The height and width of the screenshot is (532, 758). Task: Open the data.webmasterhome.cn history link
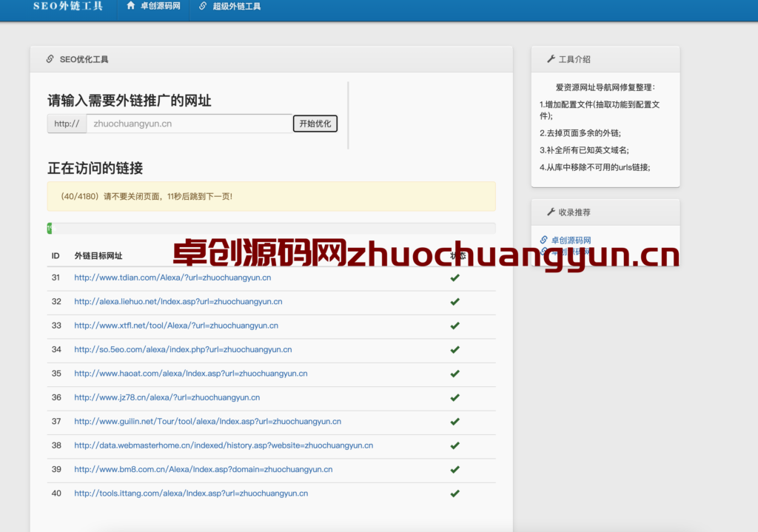click(224, 445)
